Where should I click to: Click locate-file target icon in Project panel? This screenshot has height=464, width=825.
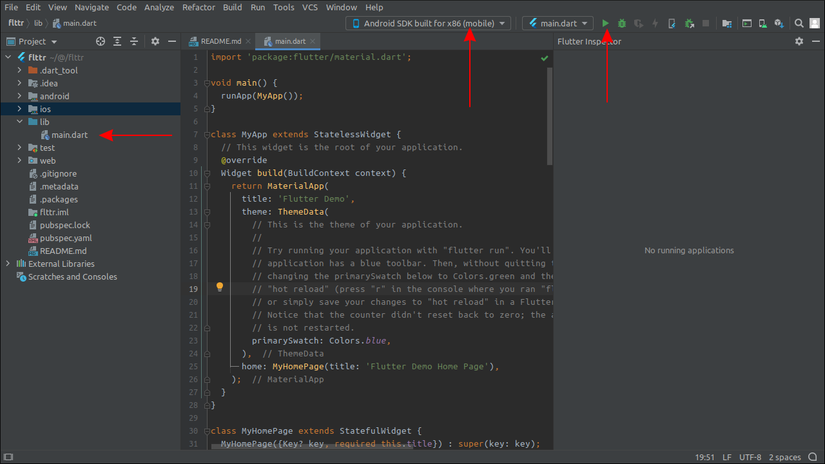tap(100, 41)
